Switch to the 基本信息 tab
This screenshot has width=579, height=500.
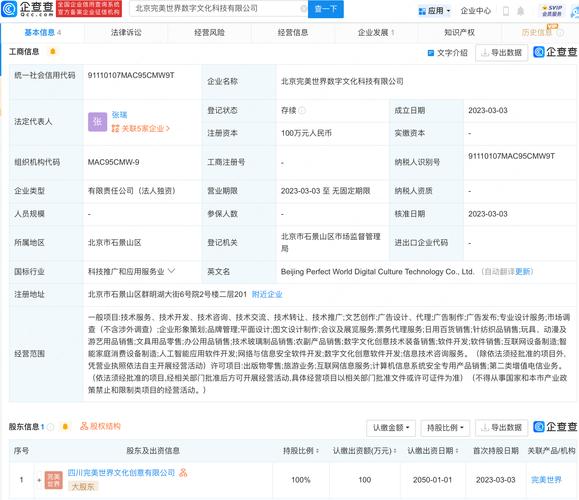[42, 32]
